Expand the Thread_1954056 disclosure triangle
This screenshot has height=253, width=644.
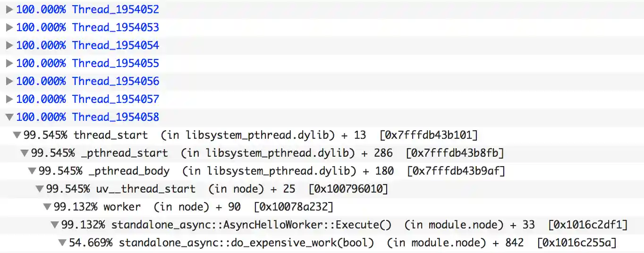pos(9,81)
